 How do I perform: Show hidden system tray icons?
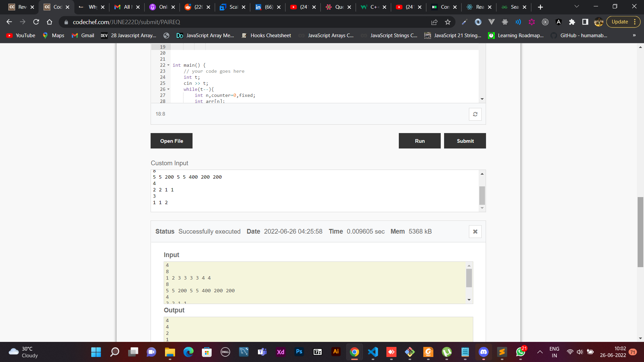pyautogui.click(x=540, y=352)
